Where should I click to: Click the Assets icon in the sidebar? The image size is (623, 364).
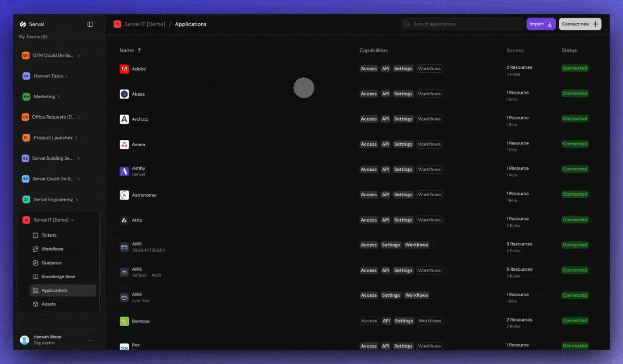pos(35,304)
